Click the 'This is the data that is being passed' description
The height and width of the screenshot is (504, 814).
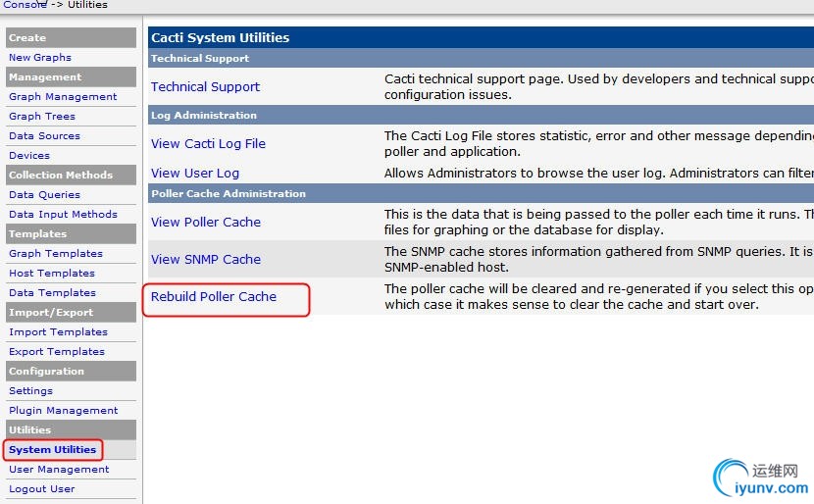(x=599, y=223)
